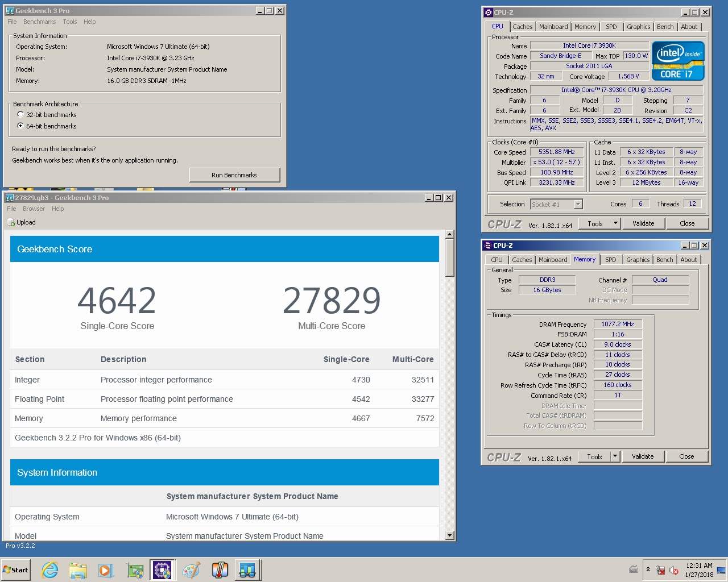Image resolution: width=728 pixels, height=582 pixels.
Task: Click the single-core score 4642
Action: click(117, 301)
